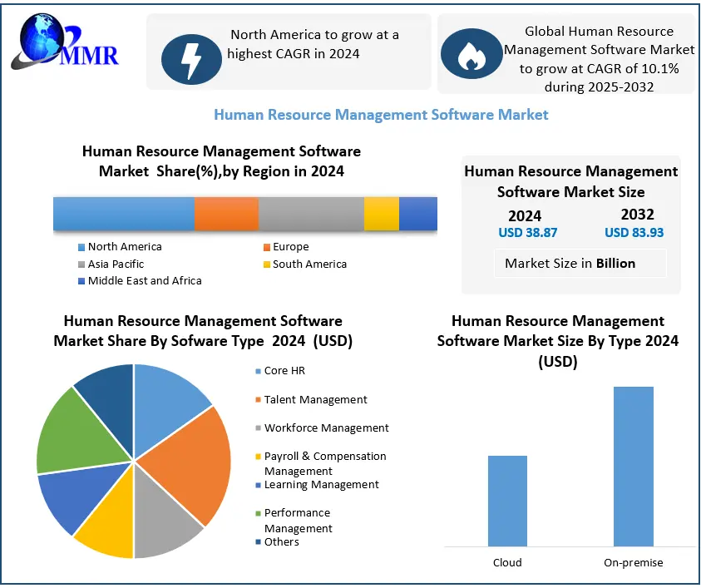Image resolution: width=701 pixels, height=588 pixels.
Task: Toggle the Europe legend entry
Action: 266,247
